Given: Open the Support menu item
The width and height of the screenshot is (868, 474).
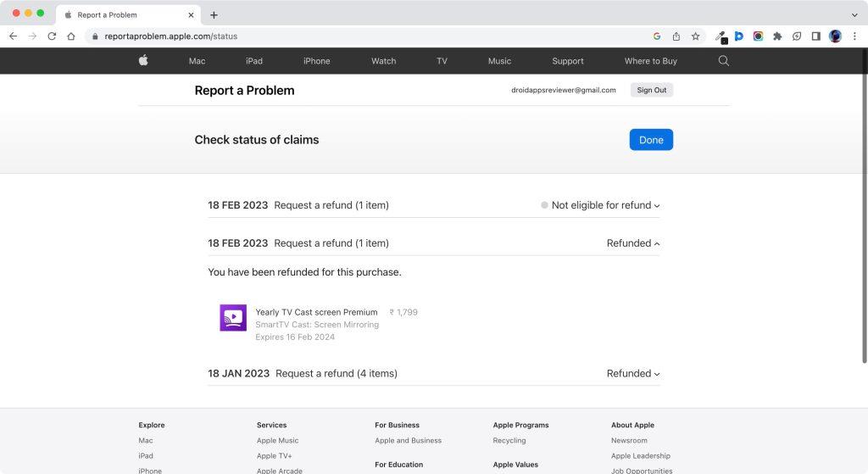Looking at the screenshot, I should pyautogui.click(x=568, y=61).
